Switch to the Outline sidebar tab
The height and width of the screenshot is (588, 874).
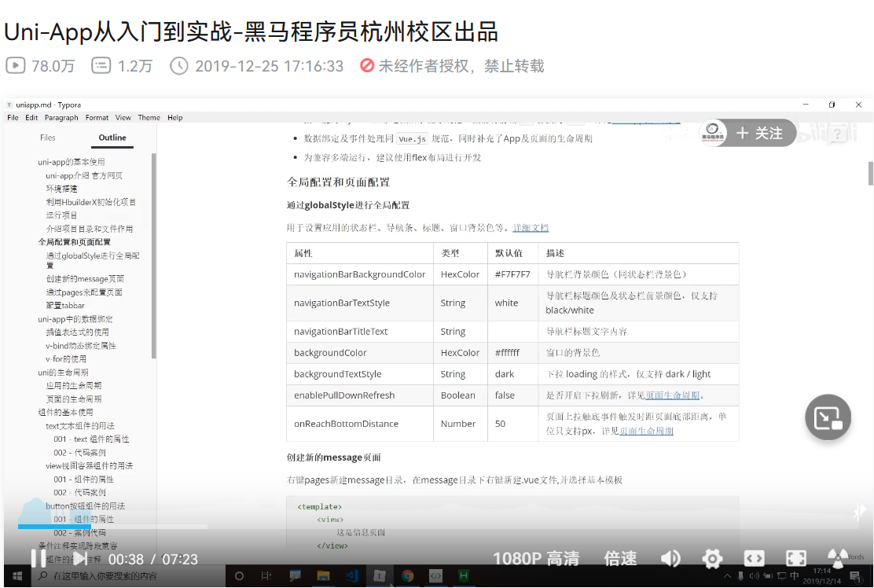tap(112, 138)
